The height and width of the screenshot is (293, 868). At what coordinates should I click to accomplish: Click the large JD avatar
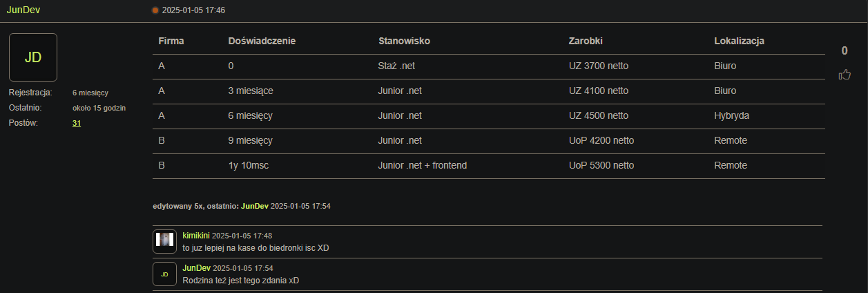[x=33, y=57]
